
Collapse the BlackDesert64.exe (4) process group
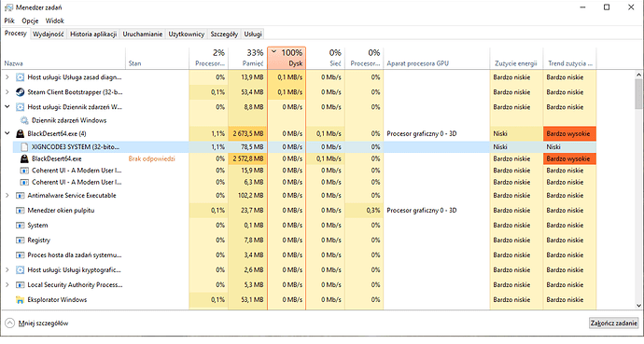[x=7, y=133]
